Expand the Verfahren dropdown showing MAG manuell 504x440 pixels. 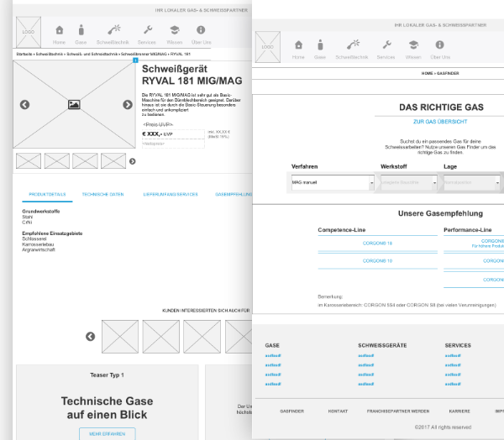333,182
